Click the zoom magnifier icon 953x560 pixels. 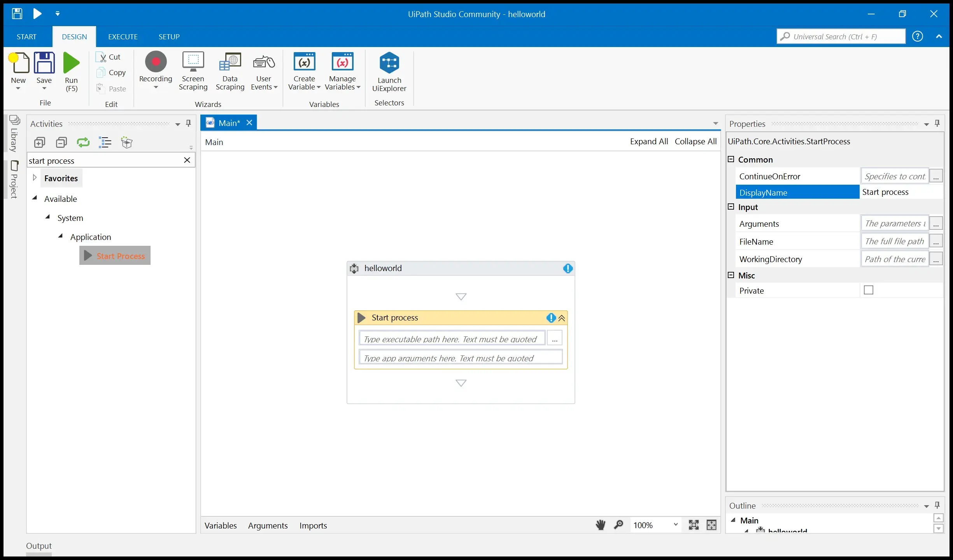pos(618,525)
